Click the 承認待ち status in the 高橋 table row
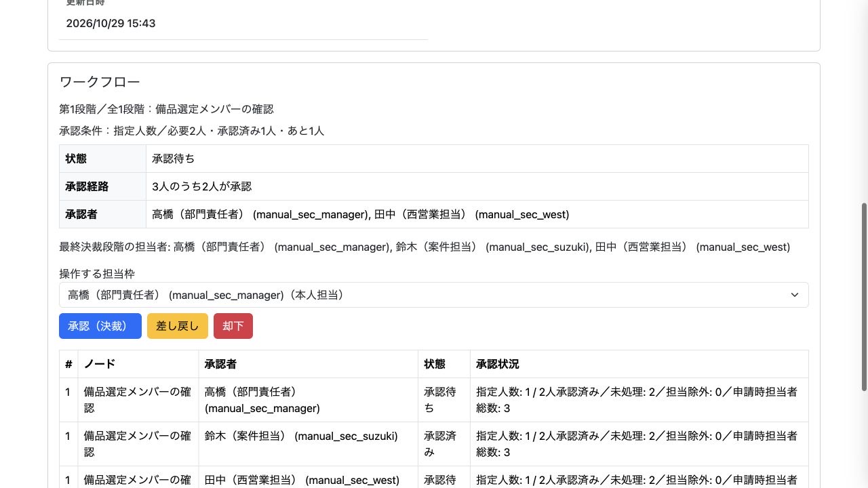Screen dimensions: 868x488 [444, 400]
